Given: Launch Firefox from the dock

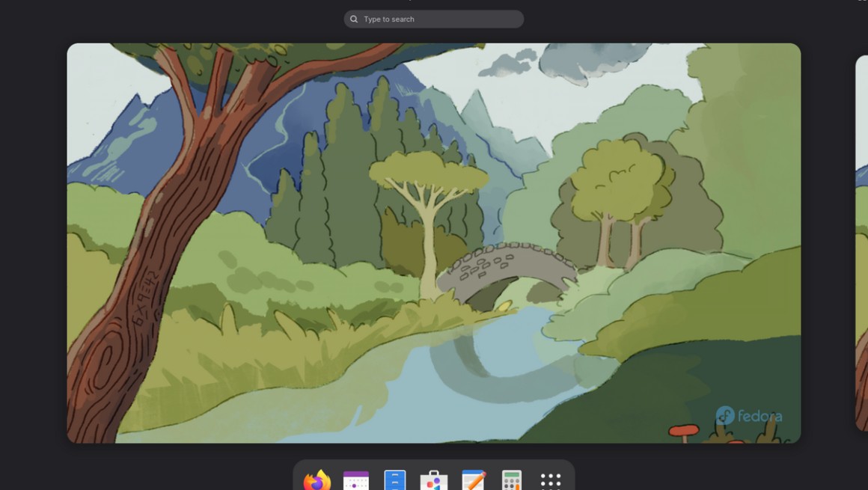Looking at the screenshot, I should pos(317,480).
